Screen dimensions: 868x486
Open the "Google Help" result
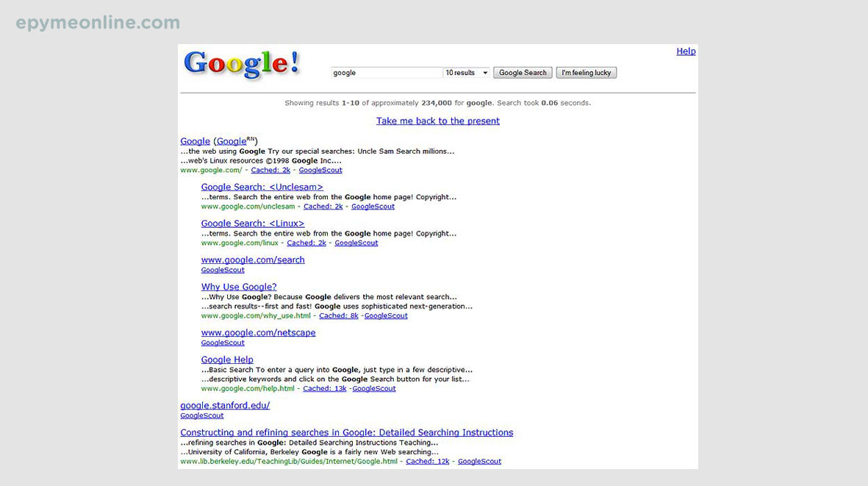point(227,360)
